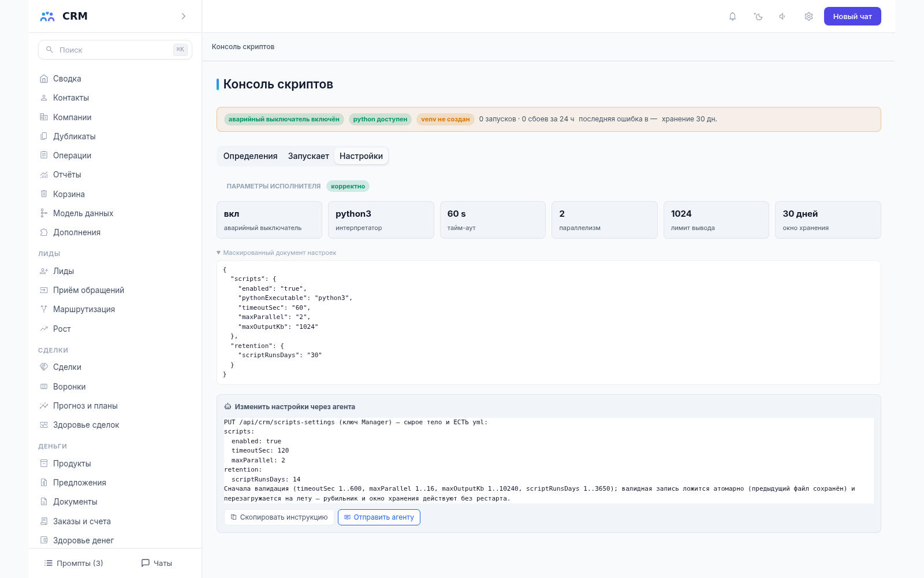Open Рост trend icon
The height and width of the screenshot is (578, 924).
pos(44,329)
